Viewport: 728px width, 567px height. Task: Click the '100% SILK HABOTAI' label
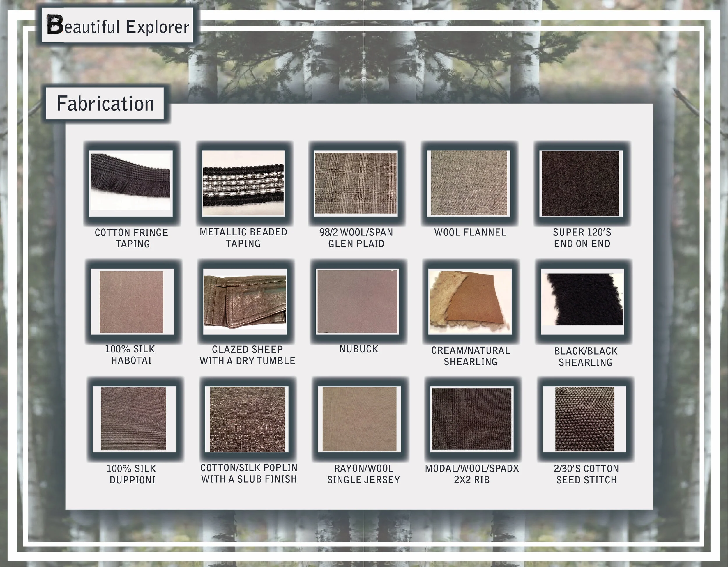130,355
